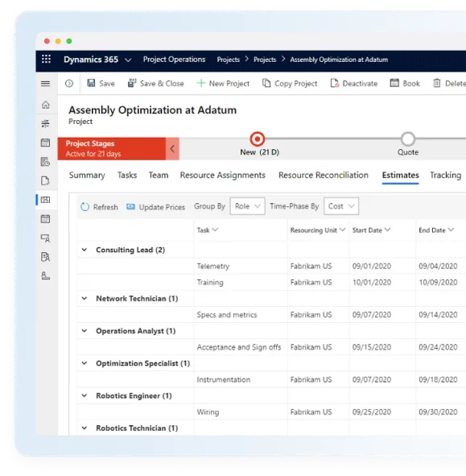466x476 pixels.
Task: Open the Start Date column menu
Action: [x=387, y=230]
